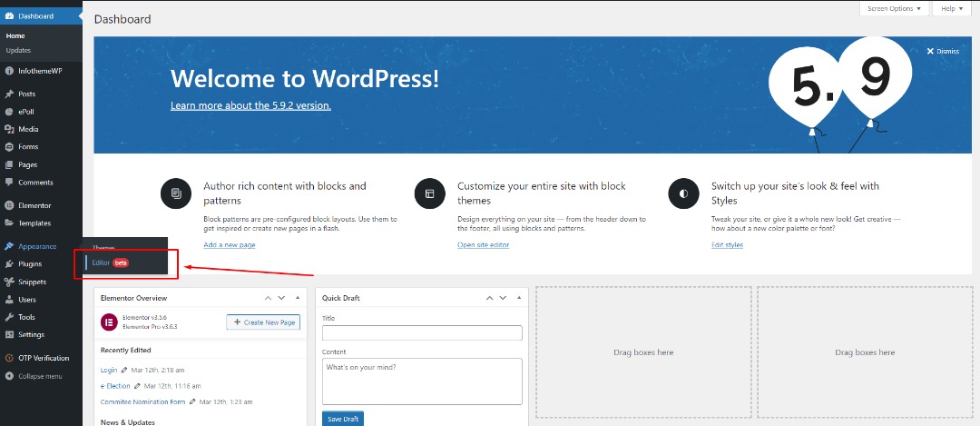The width and height of the screenshot is (980, 426).
Task: Click the Posts pushpin icon
Action: [x=9, y=94]
